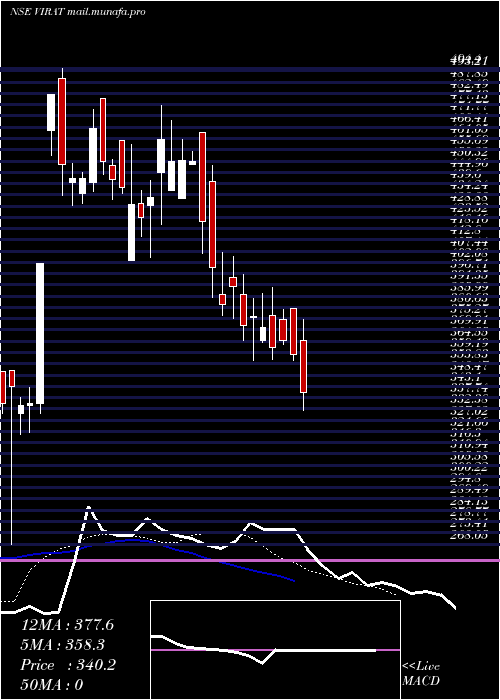Click the NSE VIRAT mail.munafa.pro chart title
Screen dimensions: 500x700
pos(77,12)
